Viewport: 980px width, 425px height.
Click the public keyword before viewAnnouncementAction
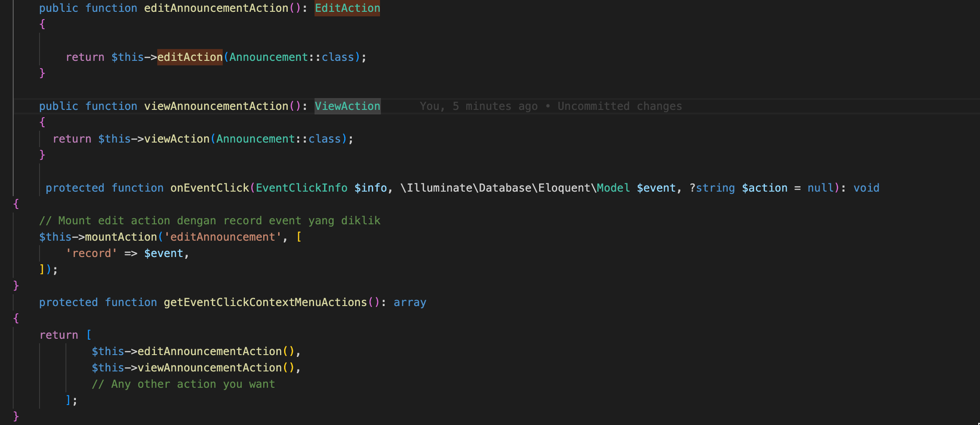tap(59, 106)
